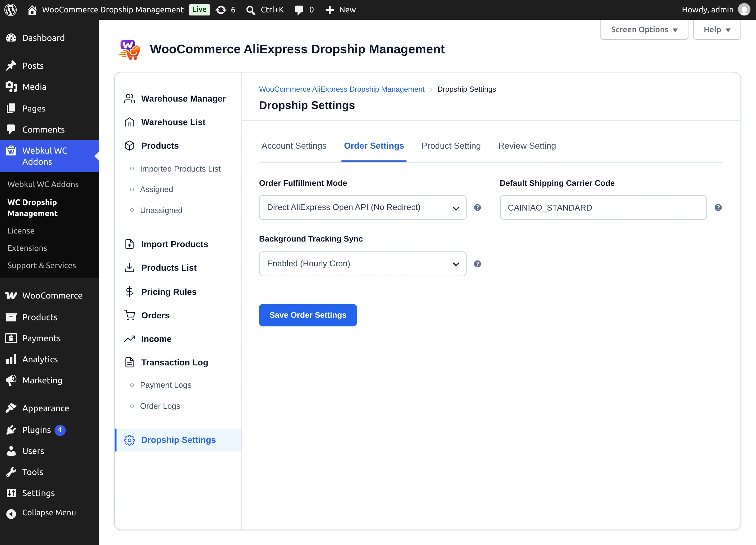Click the Warehouse List house icon

129,122
